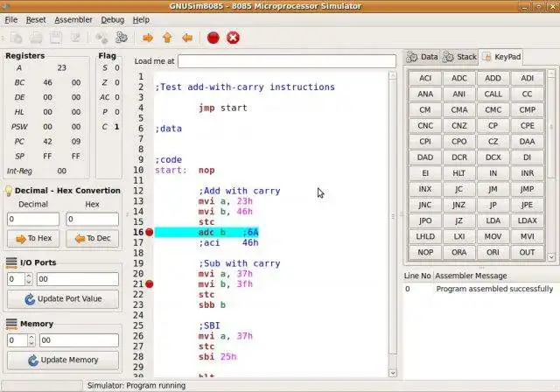Click the LXI keypad button

[458, 236]
